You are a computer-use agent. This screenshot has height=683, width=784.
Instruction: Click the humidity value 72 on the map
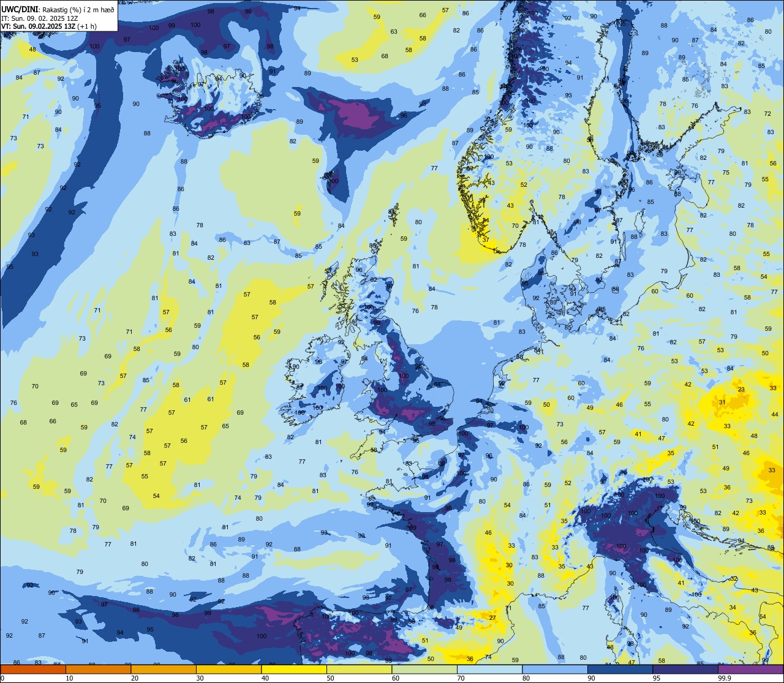coord(768,114)
